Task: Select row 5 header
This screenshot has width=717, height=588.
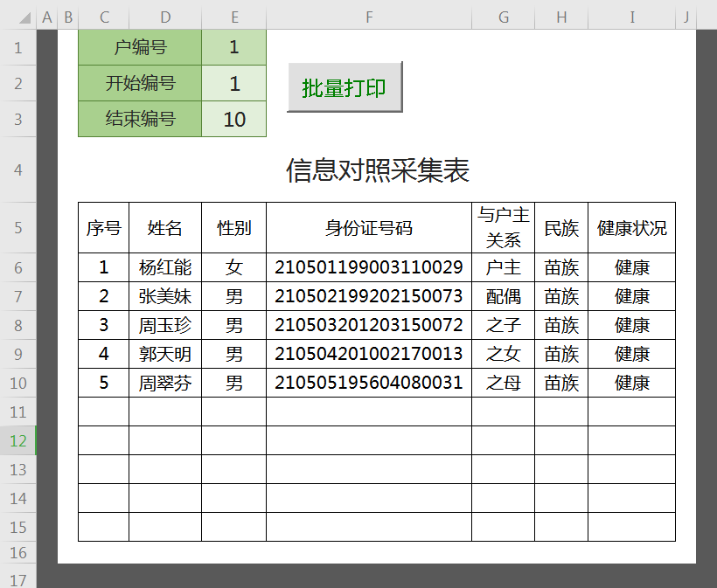Action: pyautogui.click(x=18, y=227)
